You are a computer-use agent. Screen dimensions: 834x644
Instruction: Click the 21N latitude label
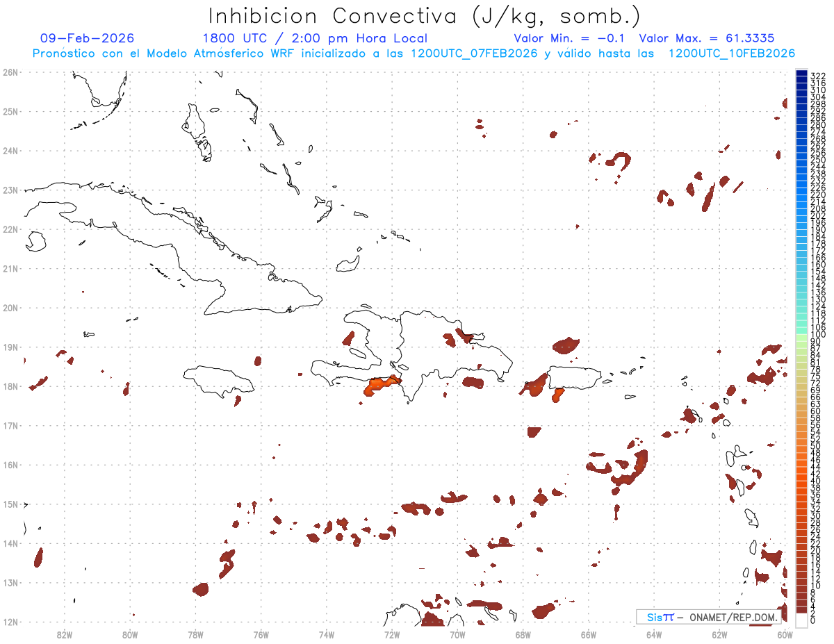[10, 268]
